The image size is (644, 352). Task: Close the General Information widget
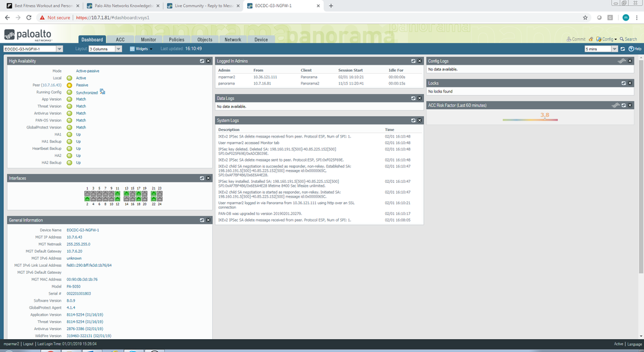[x=208, y=220]
